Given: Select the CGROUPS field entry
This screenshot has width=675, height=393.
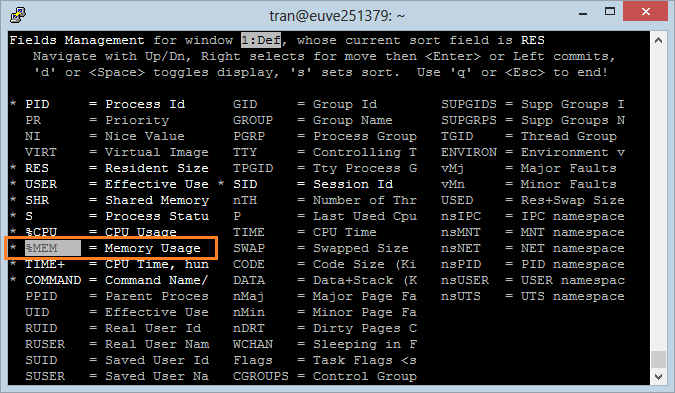Looking at the screenshot, I should pyautogui.click(x=325, y=376).
